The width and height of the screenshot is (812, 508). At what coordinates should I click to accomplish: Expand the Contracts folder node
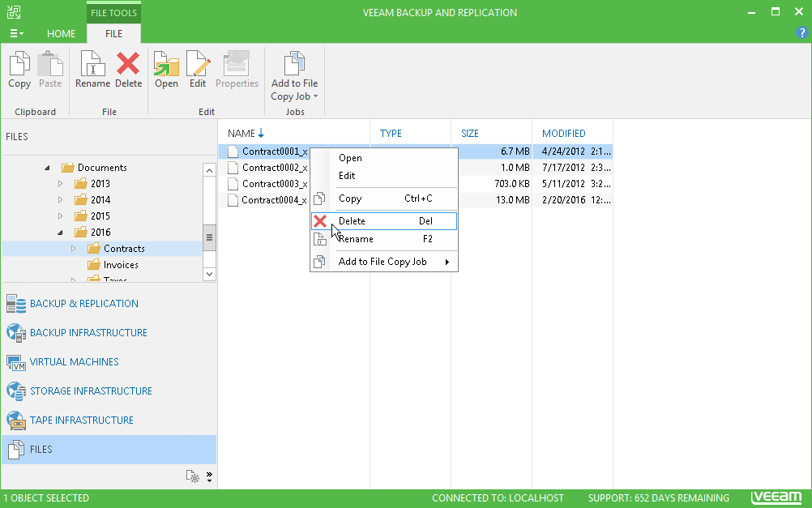(73, 249)
